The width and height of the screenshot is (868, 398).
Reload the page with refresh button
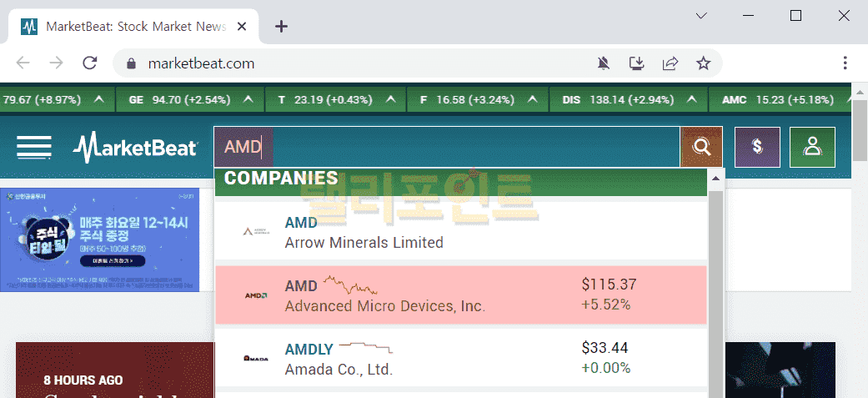click(89, 63)
